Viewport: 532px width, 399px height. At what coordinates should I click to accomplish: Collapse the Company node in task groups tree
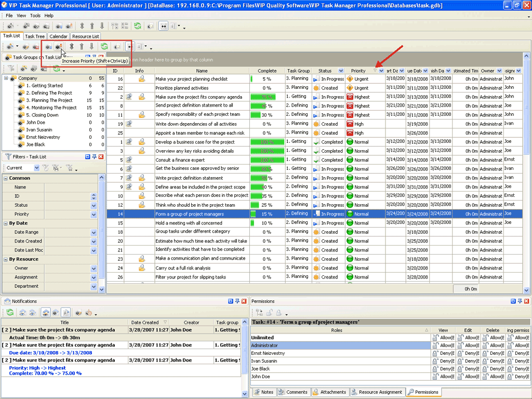(6, 78)
